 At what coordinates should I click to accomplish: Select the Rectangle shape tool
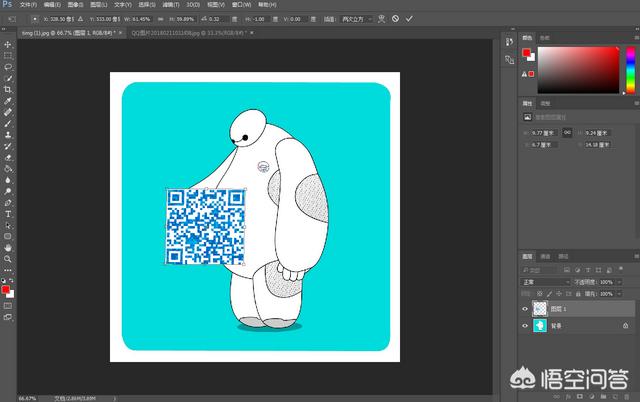coord(8,236)
